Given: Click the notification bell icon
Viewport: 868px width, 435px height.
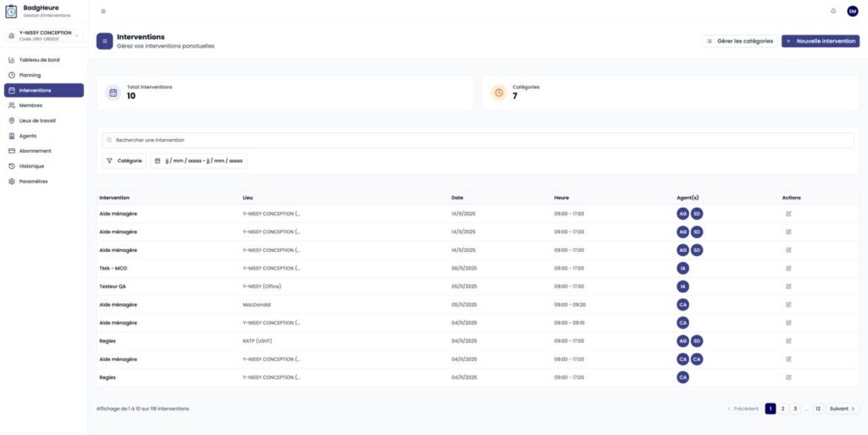Looking at the screenshot, I should point(833,11).
